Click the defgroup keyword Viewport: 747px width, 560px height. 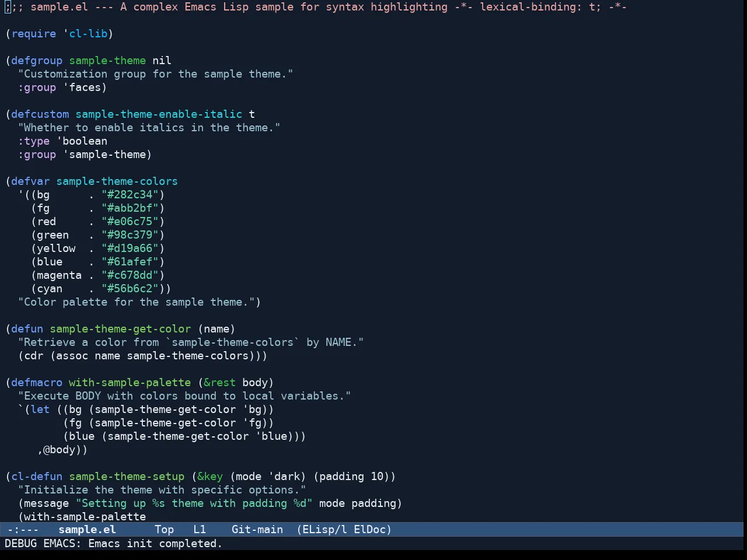click(x=37, y=61)
